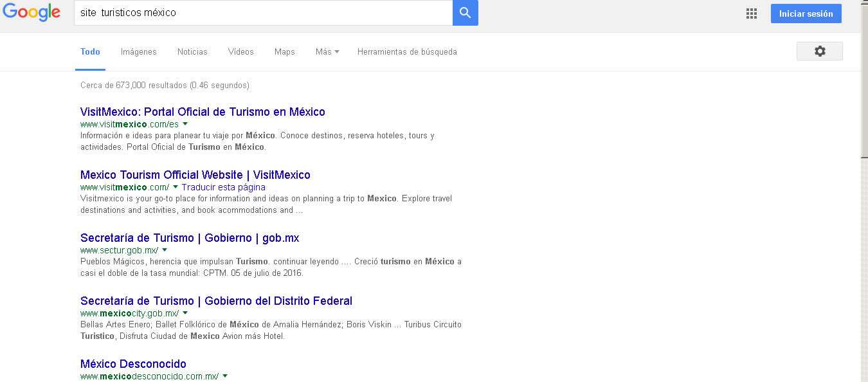The image size is (868, 382).
Task: Click Iniciar sesión button
Action: pos(806,14)
